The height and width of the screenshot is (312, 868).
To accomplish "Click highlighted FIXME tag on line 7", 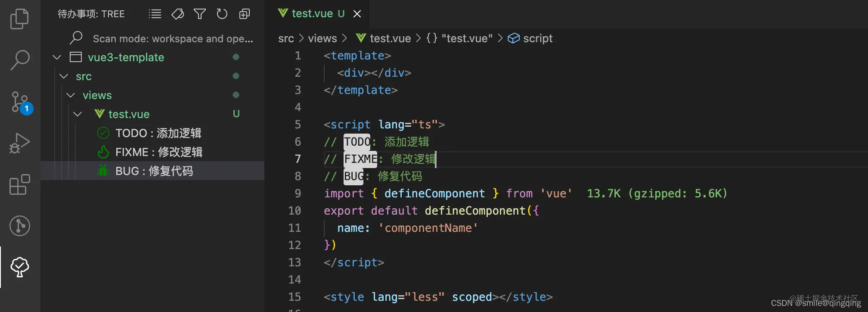I will [x=360, y=159].
